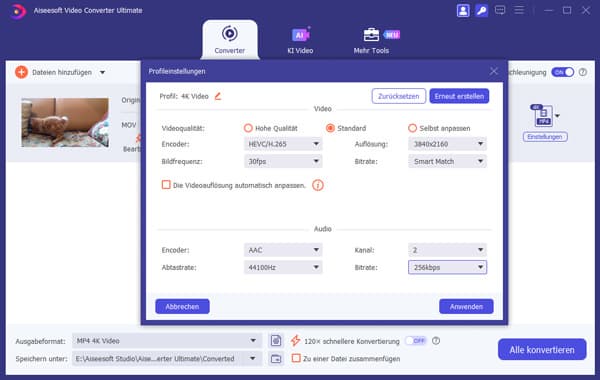Open the output folder icon

276,359
